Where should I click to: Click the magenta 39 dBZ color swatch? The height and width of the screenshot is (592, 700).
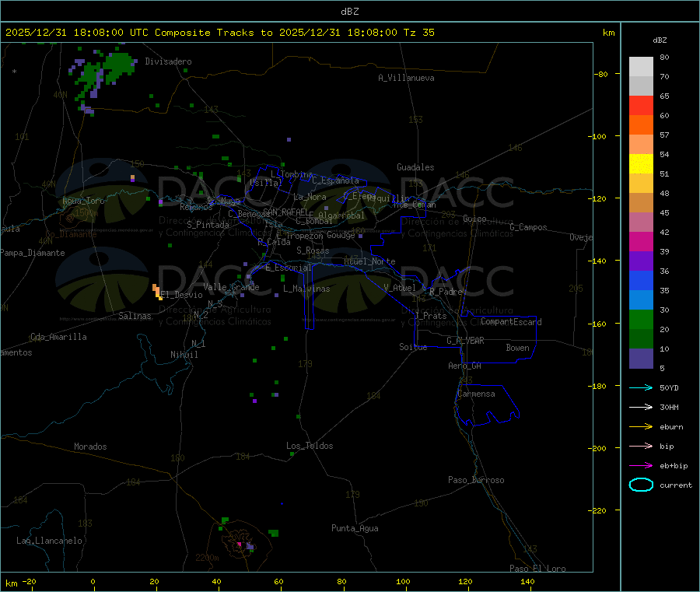click(641, 241)
